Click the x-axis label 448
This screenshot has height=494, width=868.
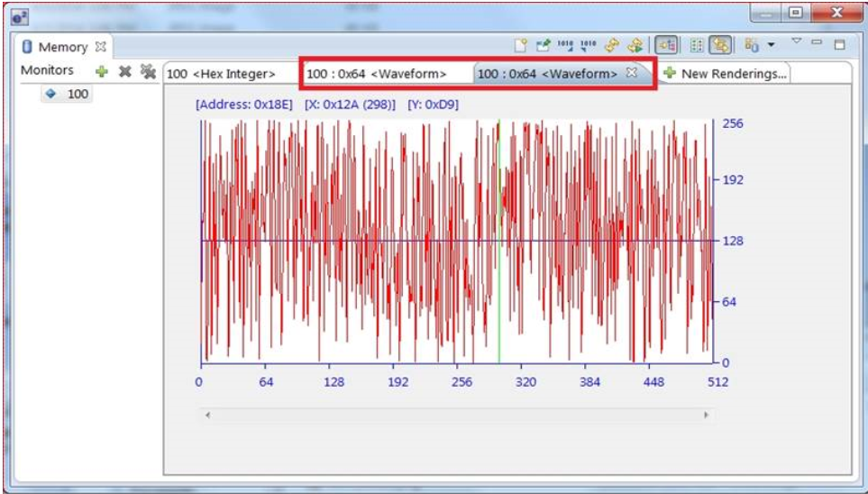point(653,382)
